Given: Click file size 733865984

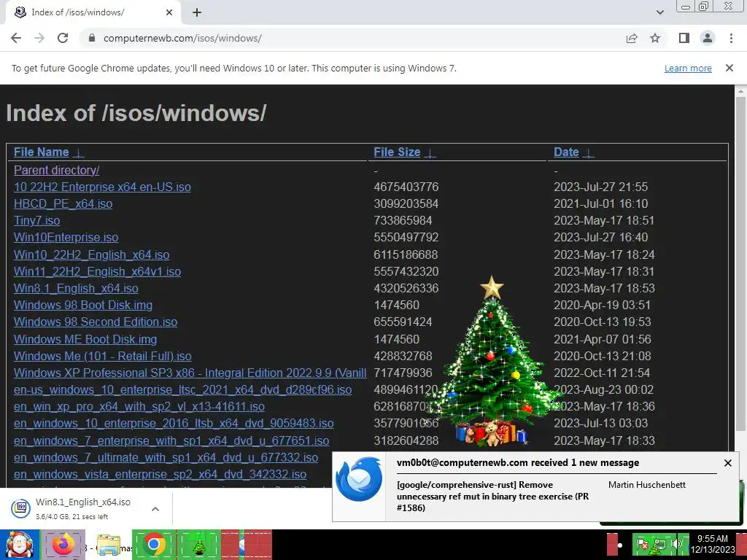Looking at the screenshot, I should 403,220.
